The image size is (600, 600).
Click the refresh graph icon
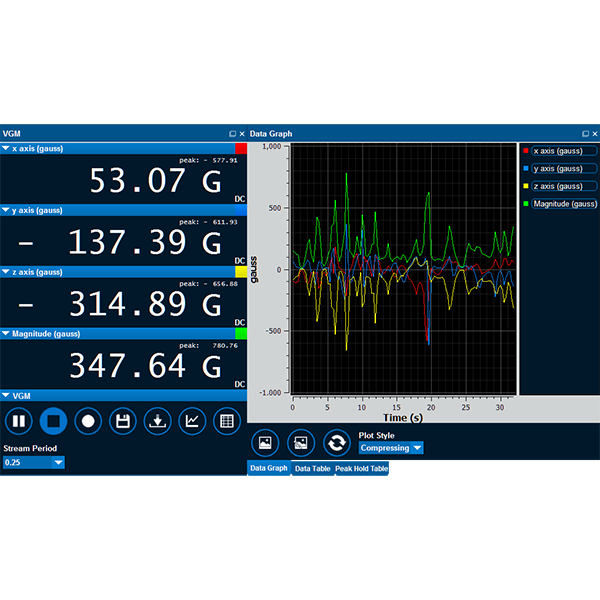pos(337,442)
